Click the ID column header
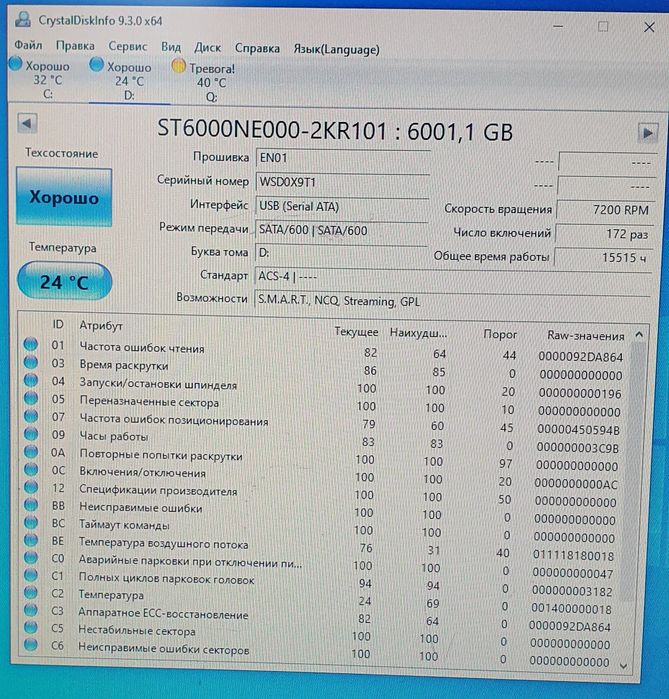Screen dimensions: 669x699 coord(58,325)
